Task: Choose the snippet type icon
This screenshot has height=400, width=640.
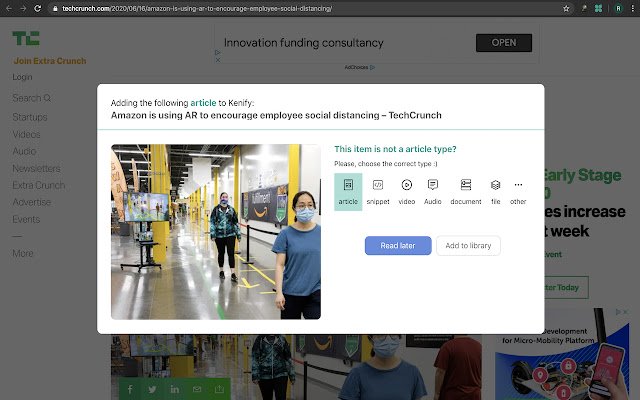Action: [378, 191]
